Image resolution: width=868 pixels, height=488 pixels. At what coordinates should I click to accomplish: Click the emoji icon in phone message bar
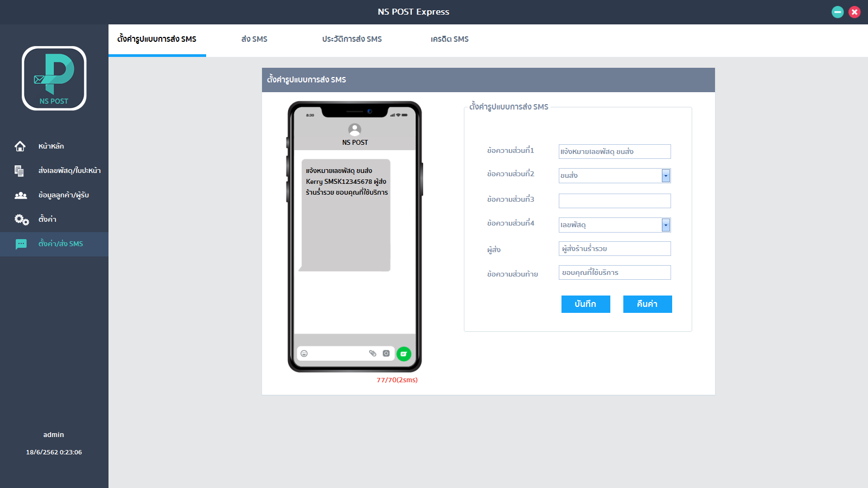pos(304,354)
